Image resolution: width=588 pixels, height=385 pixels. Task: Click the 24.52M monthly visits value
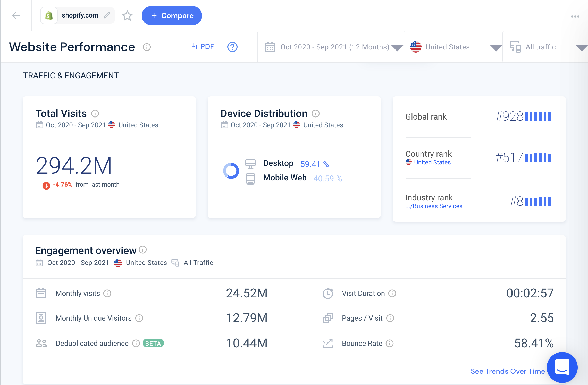click(247, 293)
